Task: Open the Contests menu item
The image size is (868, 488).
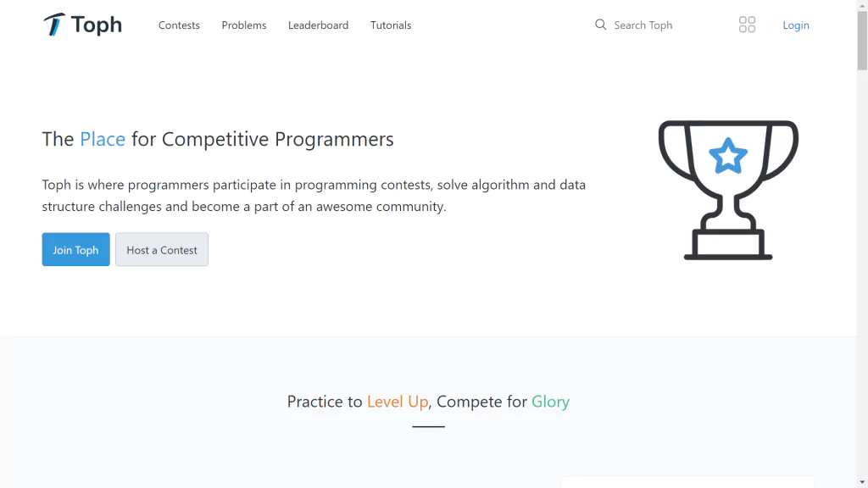Action: pyautogui.click(x=179, y=25)
